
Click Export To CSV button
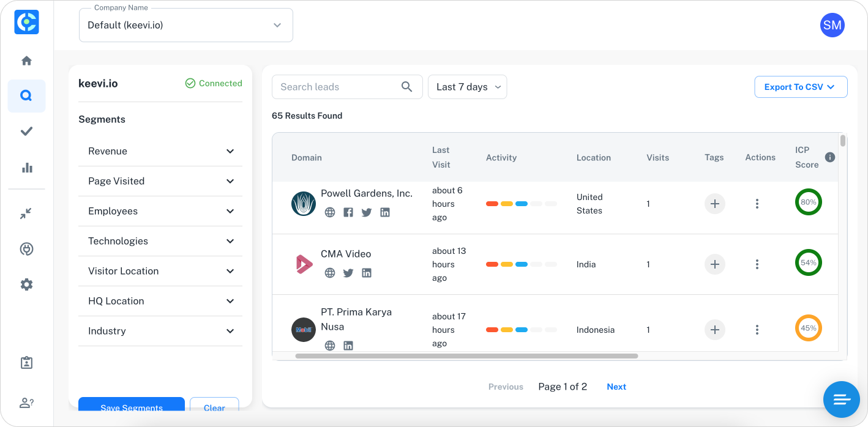[x=801, y=87]
